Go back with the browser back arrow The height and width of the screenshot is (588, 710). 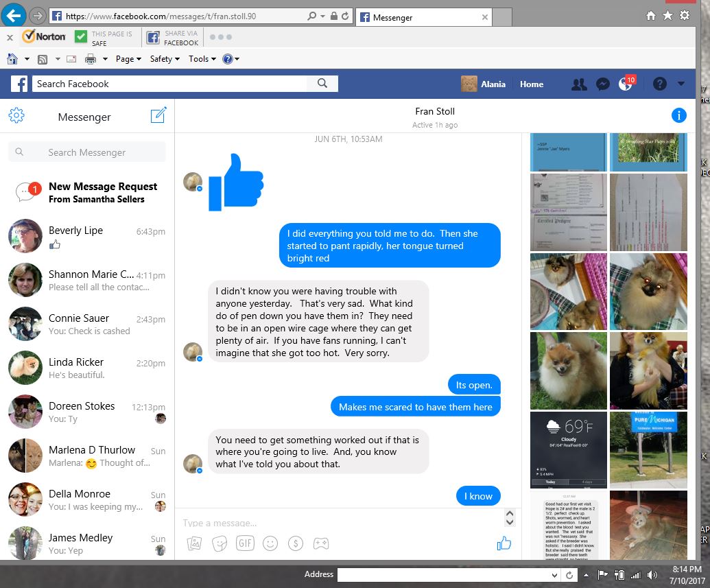[x=13, y=16]
